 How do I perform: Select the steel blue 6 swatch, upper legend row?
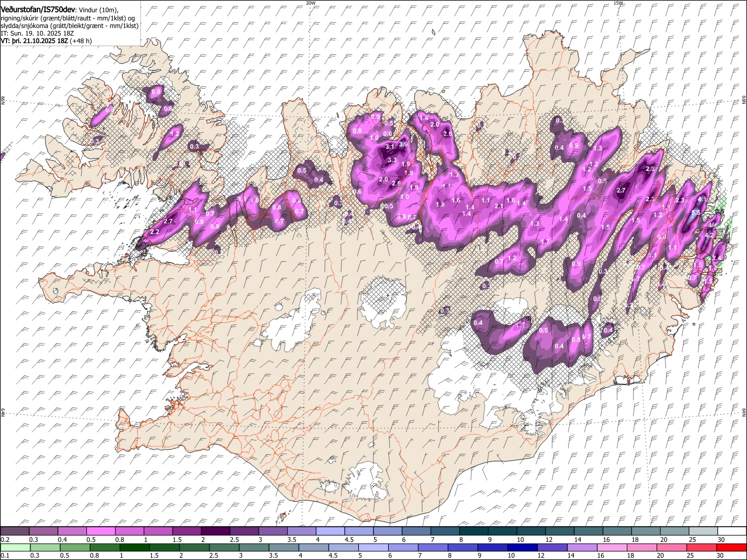[x=416, y=531]
